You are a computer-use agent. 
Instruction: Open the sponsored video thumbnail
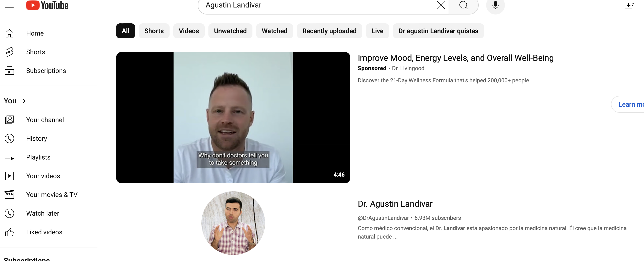(233, 117)
